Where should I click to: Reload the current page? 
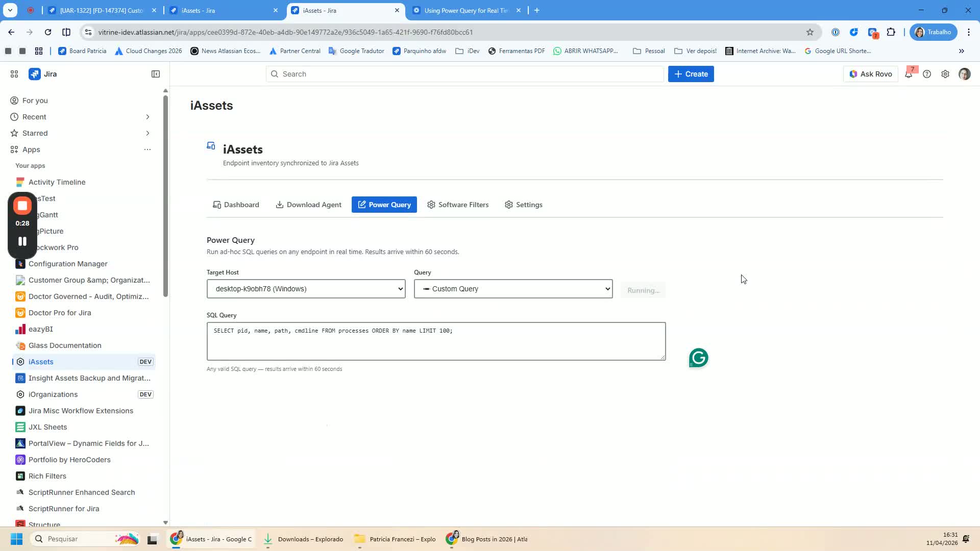tap(48, 32)
